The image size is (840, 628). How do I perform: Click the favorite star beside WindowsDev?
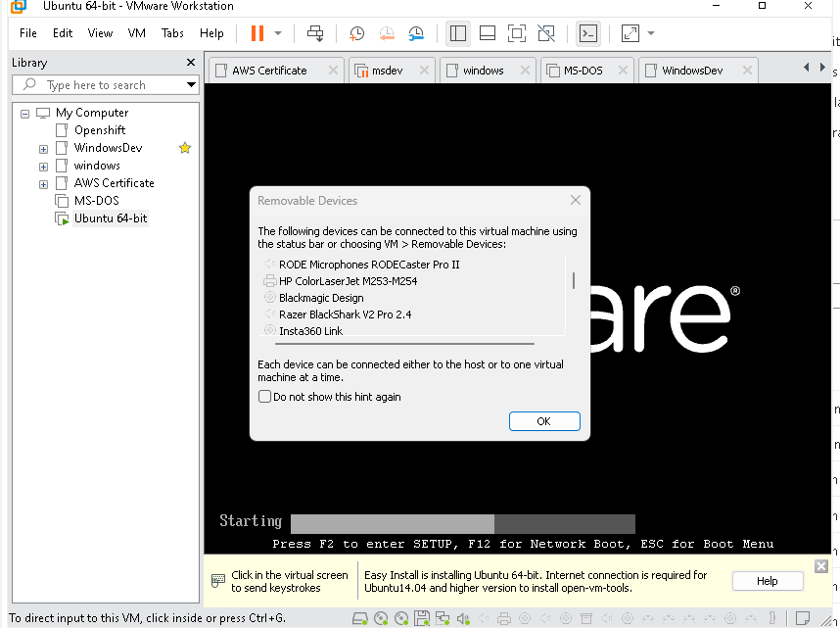[185, 148]
